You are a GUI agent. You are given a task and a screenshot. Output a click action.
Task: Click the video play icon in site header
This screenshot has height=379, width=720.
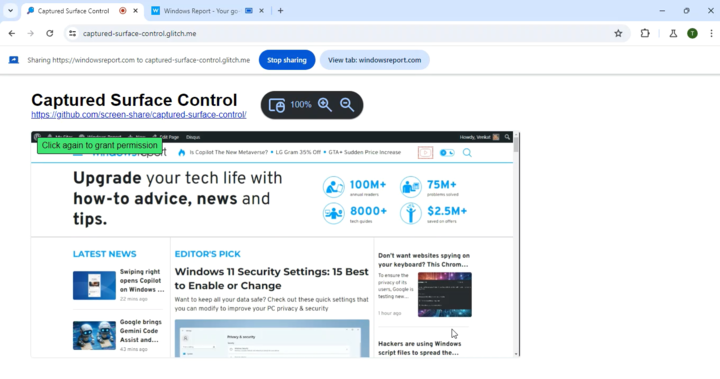425,153
